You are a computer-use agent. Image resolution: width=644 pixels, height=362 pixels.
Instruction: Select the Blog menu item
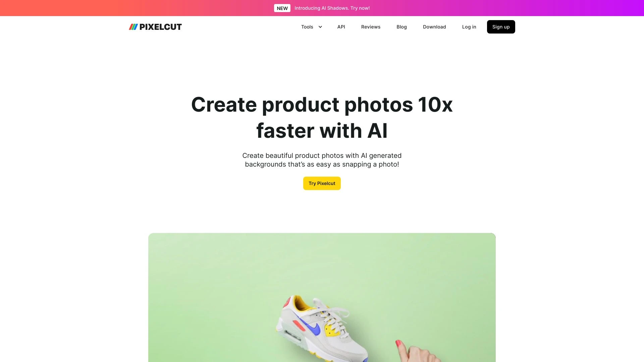401,27
